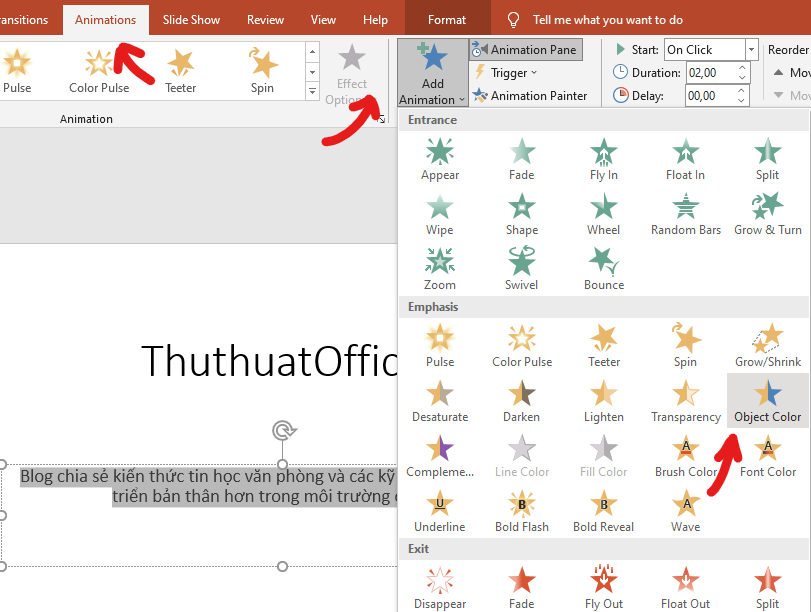Open the Start On Click dropdown
Image resolution: width=811 pixels, height=612 pixels.
[750, 49]
